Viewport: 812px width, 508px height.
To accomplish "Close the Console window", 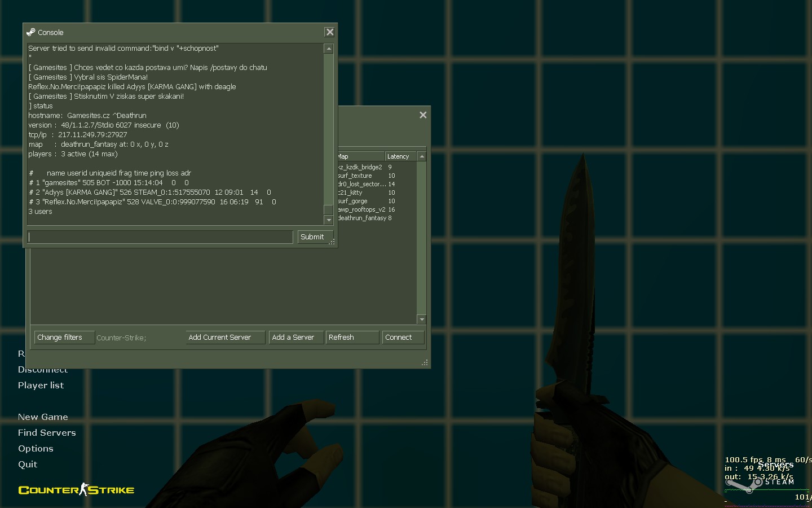I will click(x=330, y=32).
